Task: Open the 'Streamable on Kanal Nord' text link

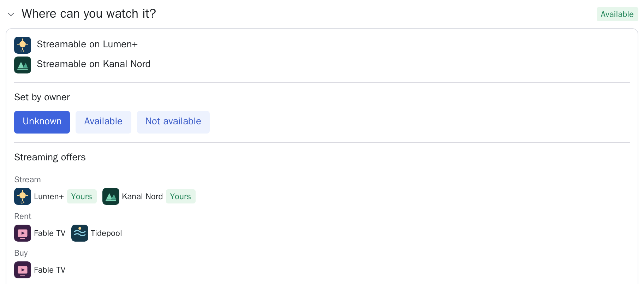Action: 94,64
